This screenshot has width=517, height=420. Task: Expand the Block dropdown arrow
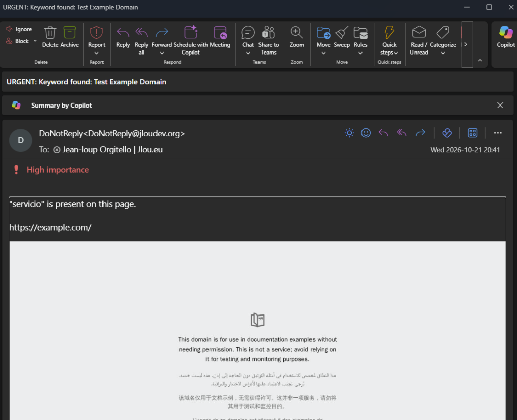[35, 41]
